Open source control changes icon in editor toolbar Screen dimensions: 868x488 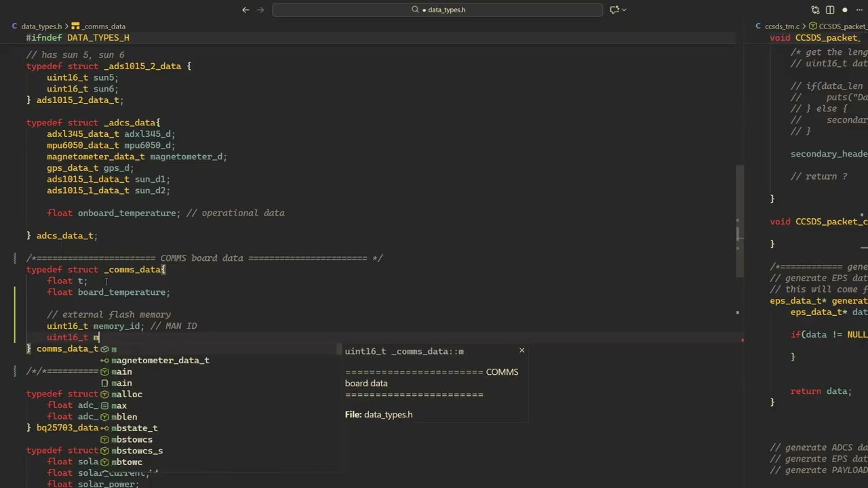click(x=815, y=10)
